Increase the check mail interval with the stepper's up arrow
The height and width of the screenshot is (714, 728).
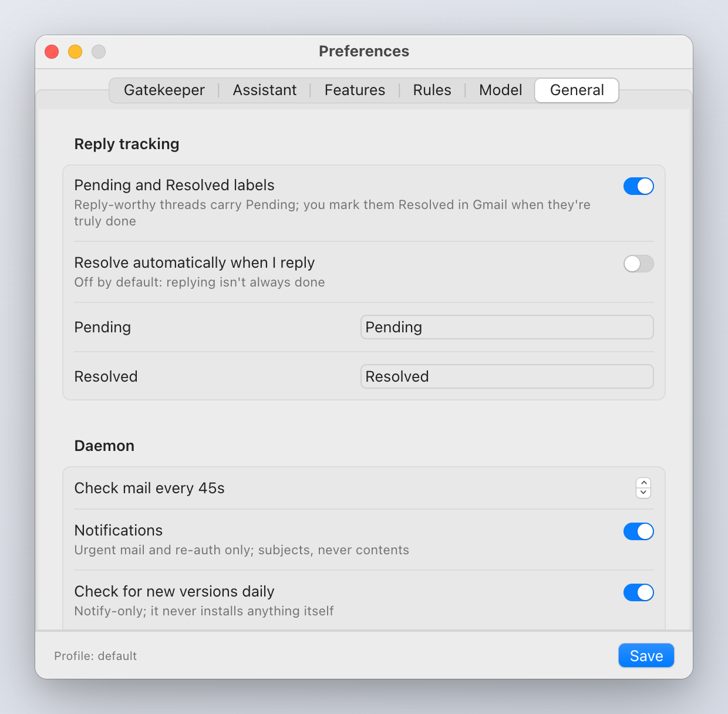[643, 483]
